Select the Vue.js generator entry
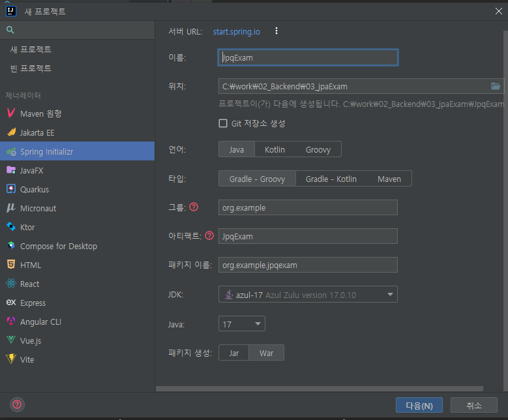The width and height of the screenshot is (508, 420). tap(77, 340)
